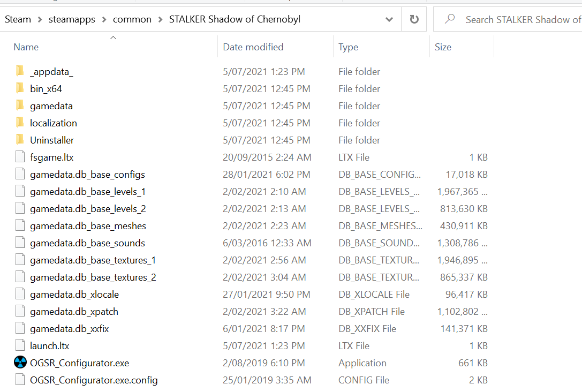The image size is (582, 392).
Task: Click the launch.ltx file icon
Action: 20,345
